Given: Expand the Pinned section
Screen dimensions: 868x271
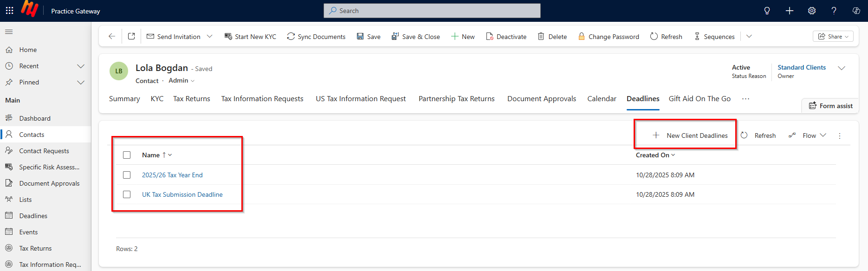Looking at the screenshot, I should tap(81, 83).
